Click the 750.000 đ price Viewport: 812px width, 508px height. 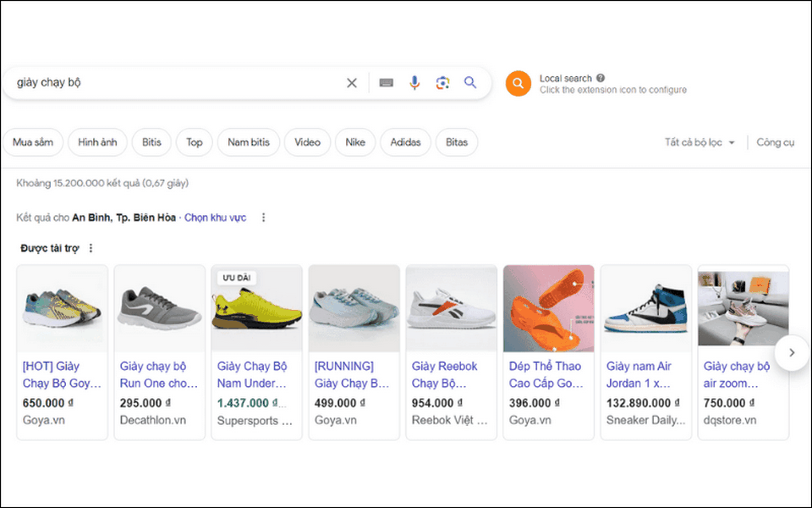point(728,403)
